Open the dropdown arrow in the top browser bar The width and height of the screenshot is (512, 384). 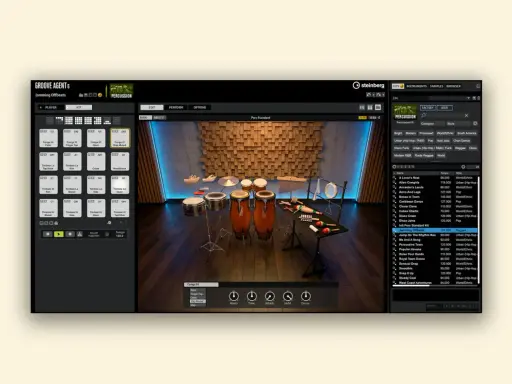coord(468,98)
